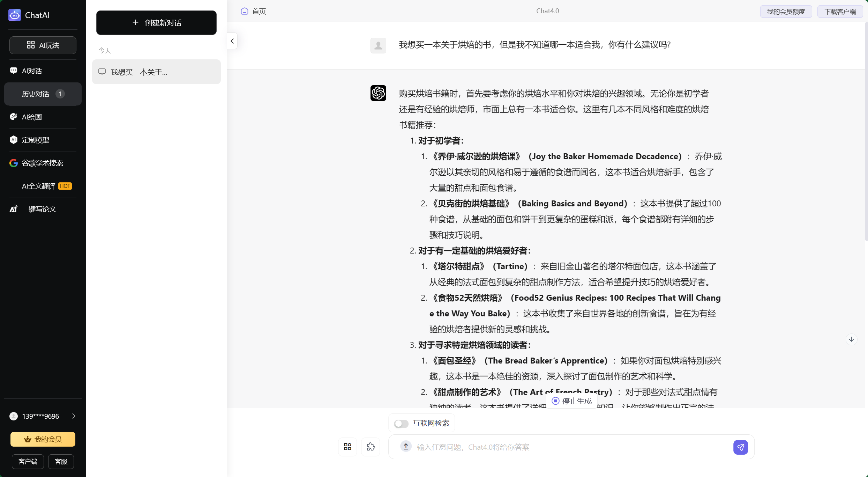
Task: Click the golden 我的会员 membership button
Action: (43, 439)
